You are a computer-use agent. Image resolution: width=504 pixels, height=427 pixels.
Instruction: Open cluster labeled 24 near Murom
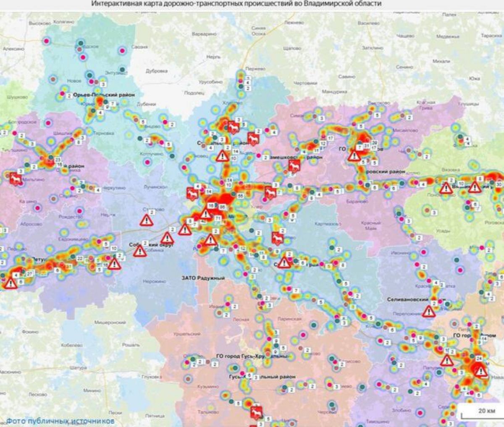pyautogui.click(x=479, y=358)
